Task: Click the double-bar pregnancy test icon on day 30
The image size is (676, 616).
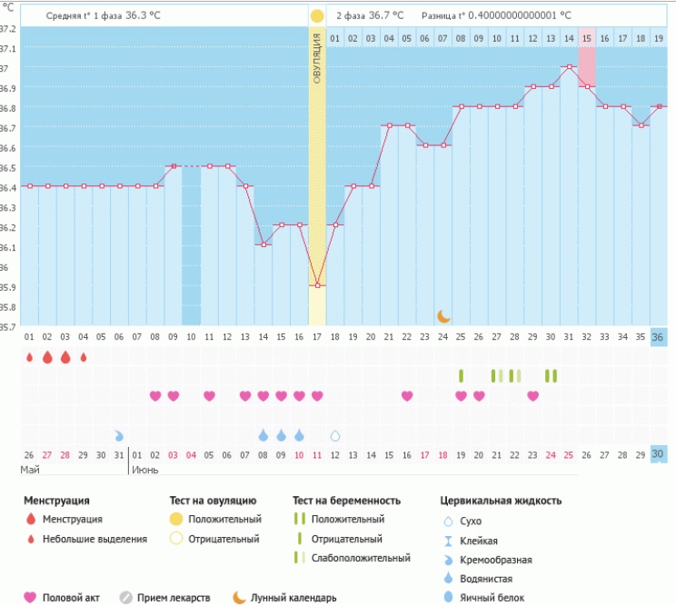Action: (551, 375)
